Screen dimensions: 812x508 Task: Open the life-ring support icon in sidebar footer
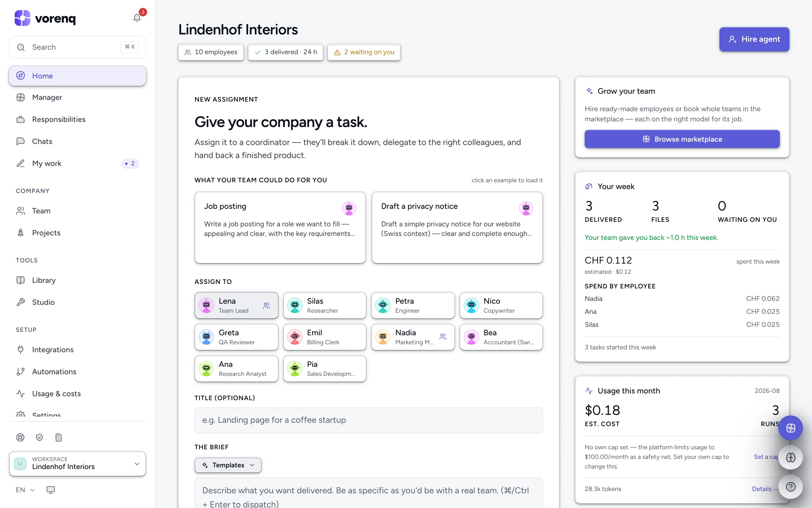[21, 437]
